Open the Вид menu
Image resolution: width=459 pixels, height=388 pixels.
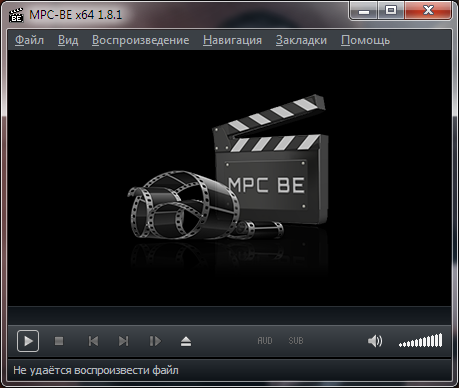68,40
